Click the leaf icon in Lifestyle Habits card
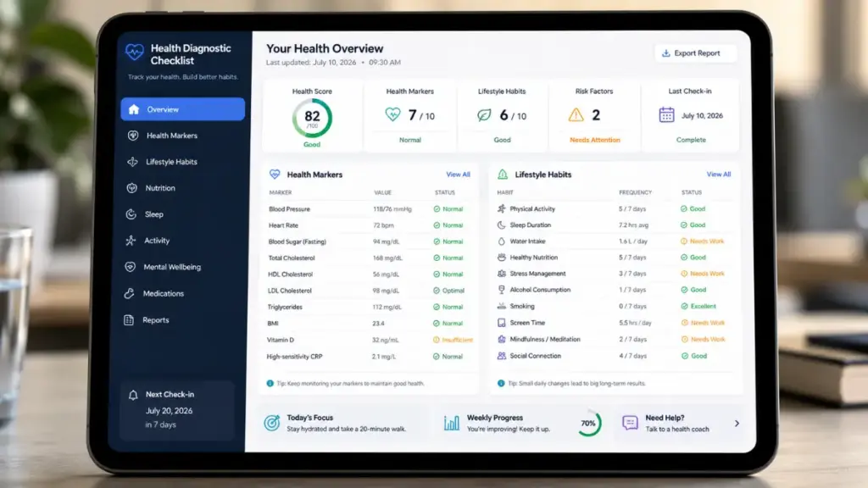The image size is (868, 488). (484, 114)
